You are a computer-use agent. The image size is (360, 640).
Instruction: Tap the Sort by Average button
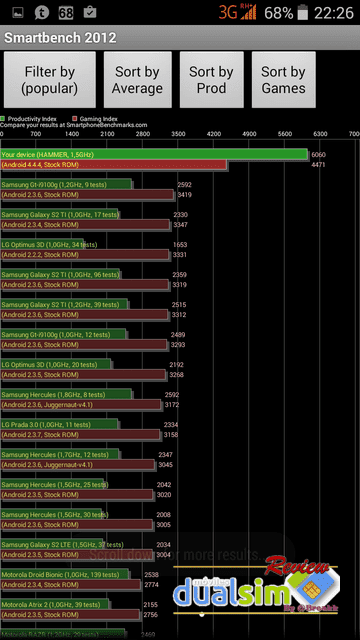(138, 80)
